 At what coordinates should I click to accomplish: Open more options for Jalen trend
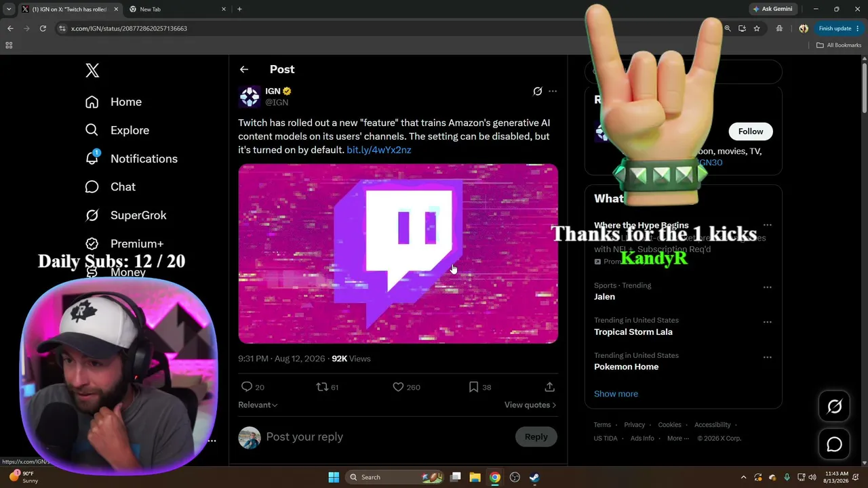[x=768, y=287]
